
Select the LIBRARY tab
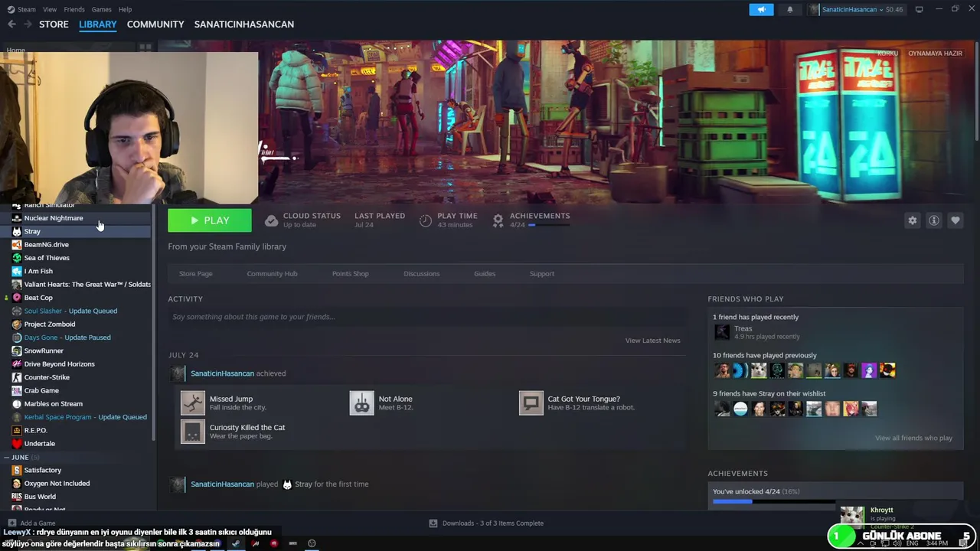click(98, 24)
